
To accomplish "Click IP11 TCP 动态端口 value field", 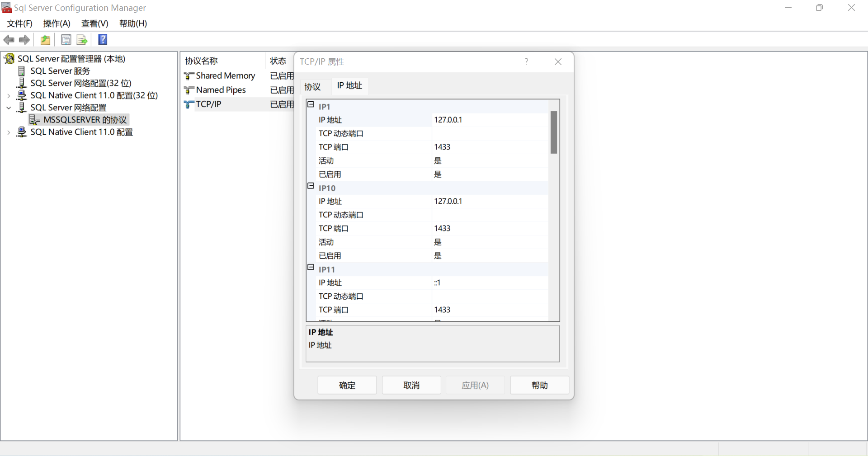I will pos(490,296).
